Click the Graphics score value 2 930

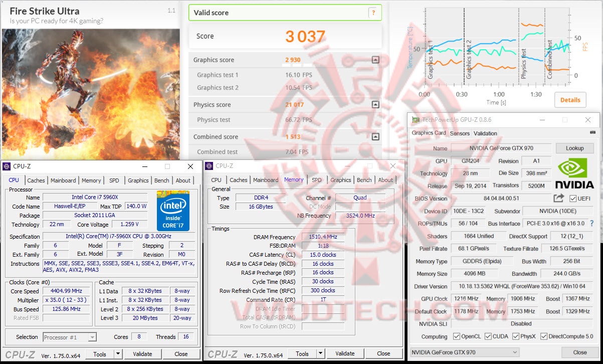[293, 60]
